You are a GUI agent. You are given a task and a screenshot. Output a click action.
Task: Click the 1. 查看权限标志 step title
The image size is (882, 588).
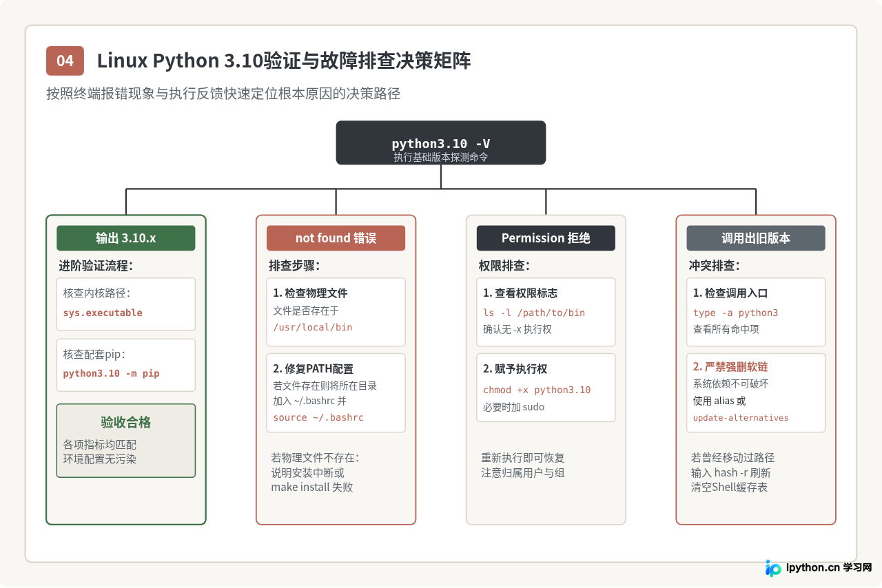(x=520, y=293)
